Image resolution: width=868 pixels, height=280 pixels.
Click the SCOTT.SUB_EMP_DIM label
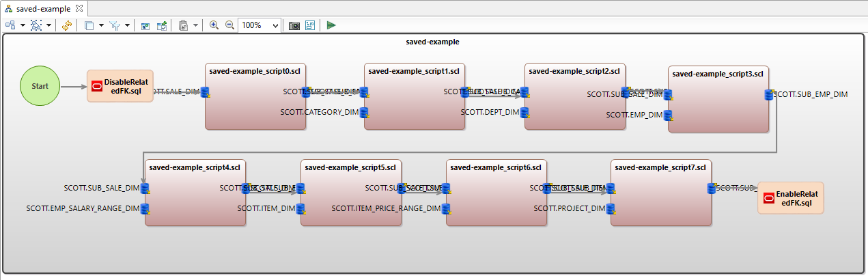[811, 94]
